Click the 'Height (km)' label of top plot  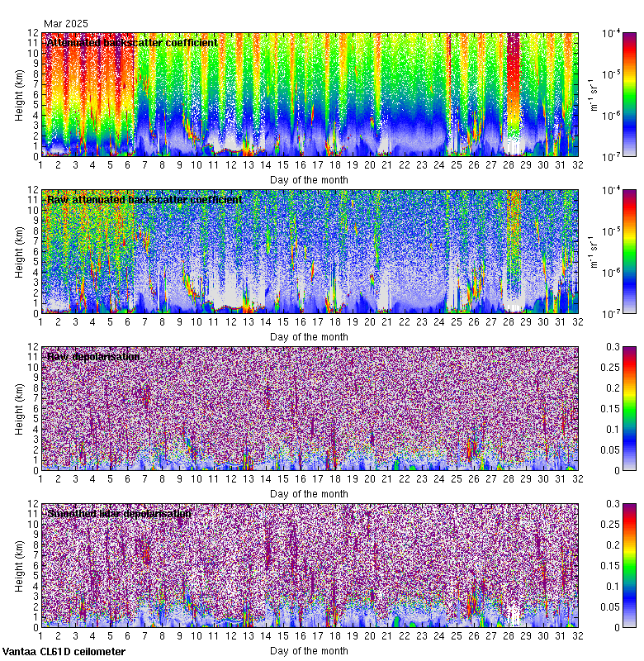(20, 93)
